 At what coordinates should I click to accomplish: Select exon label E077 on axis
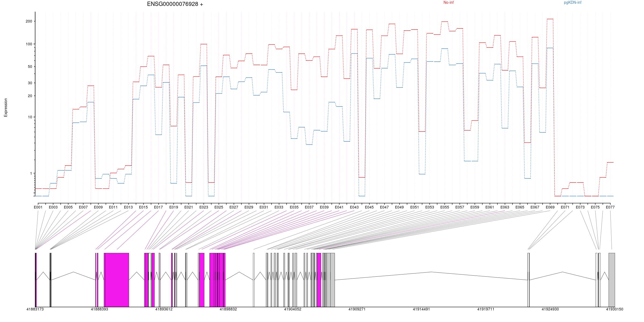pos(610,207)
